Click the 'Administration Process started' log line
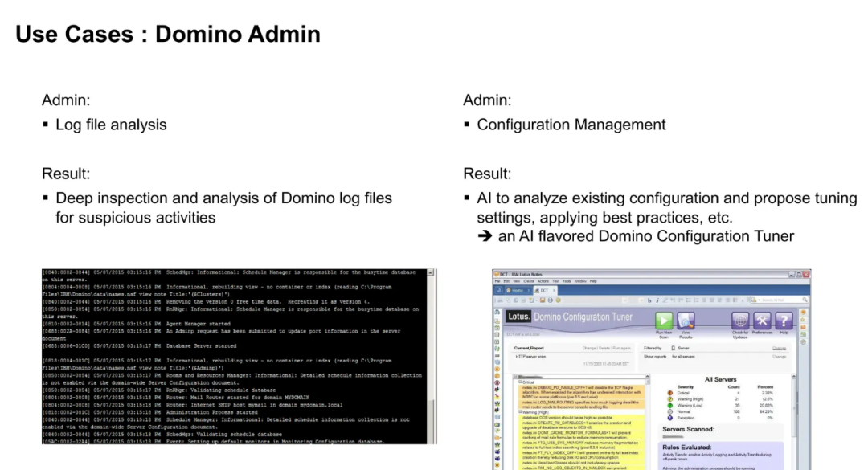Viewport: 868px width, 470px height. coord(212,412)
